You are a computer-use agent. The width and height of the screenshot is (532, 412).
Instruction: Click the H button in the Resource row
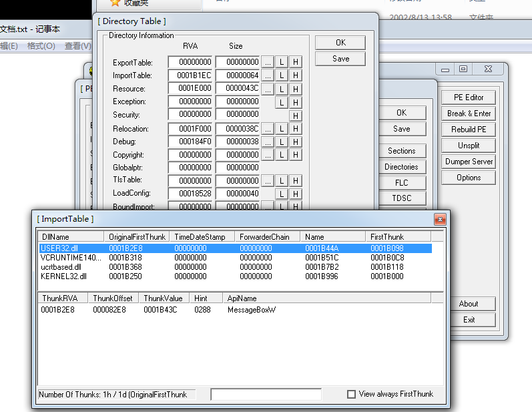coord(296,89)
